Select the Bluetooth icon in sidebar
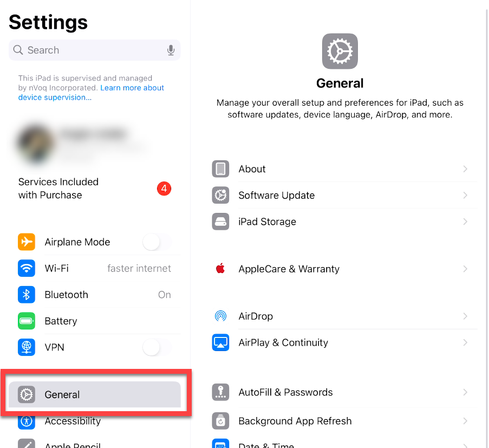 pyautogui.click(x=27, y=295)
